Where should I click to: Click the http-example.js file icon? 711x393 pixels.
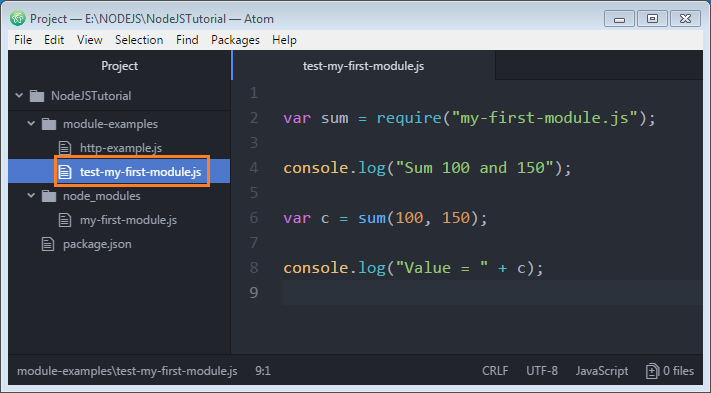65,148
